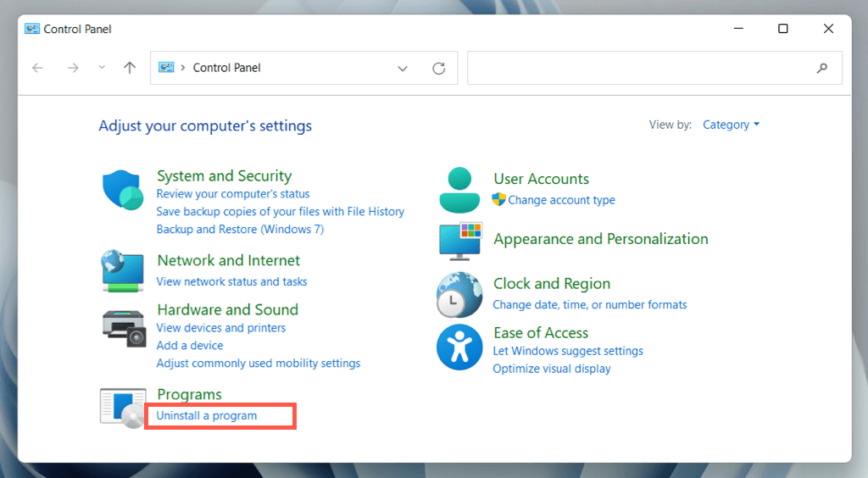Viewport: 868px width, 478px height.
Task: Expand the address bar history dropdown
Action: tap(403, 68)
